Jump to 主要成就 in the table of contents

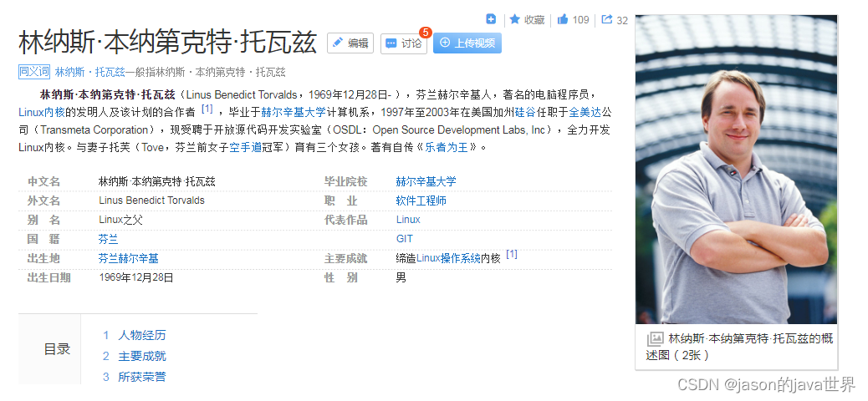[141, 356]
